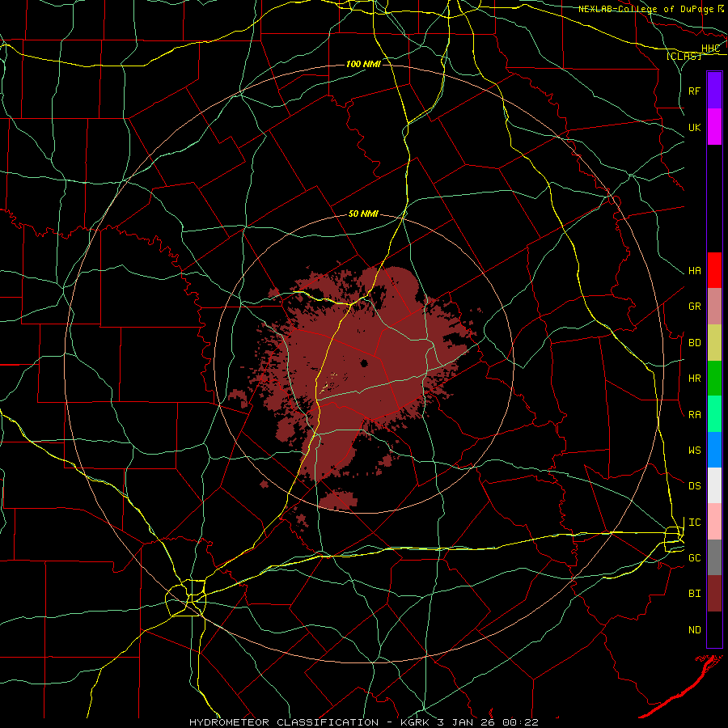Click the WS legend label
The height and width of the screenshot is (728, 728).
tap(694, 451)
